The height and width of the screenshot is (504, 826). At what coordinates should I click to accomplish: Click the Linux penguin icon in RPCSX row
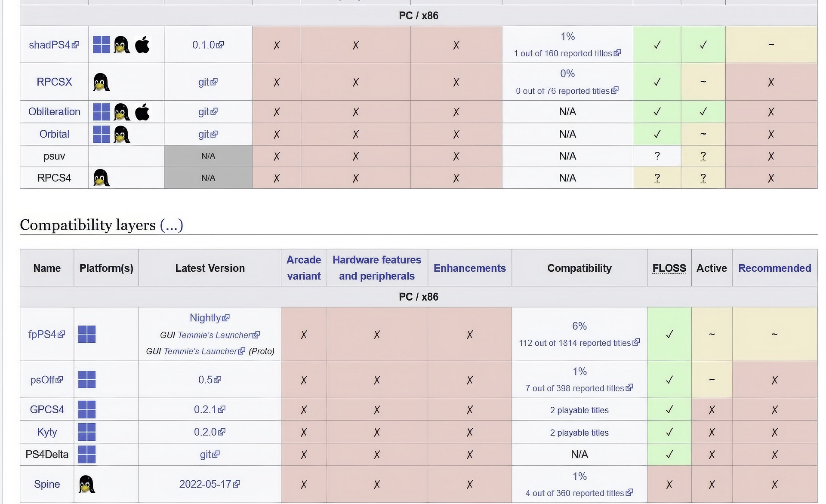pos(102,82)
